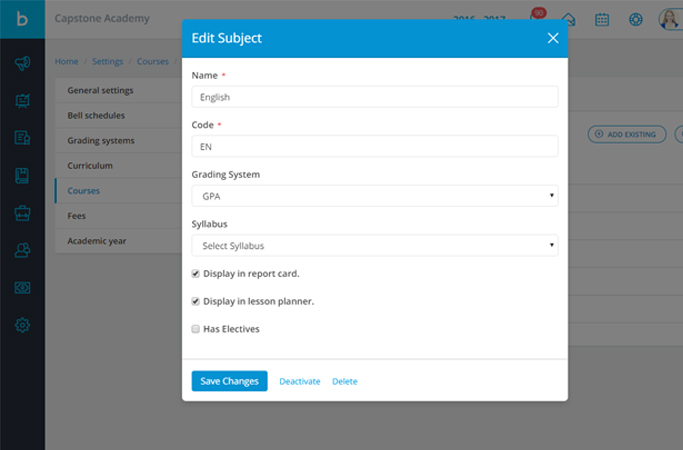683x450 pixels.
Task: Open the calendar icon in top bar
Action: point(602,20)
